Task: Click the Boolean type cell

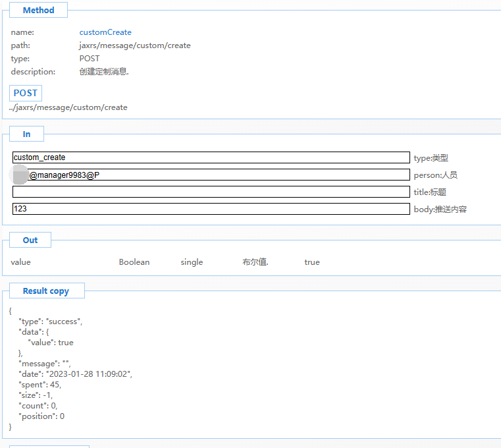Action: [134, 262]
